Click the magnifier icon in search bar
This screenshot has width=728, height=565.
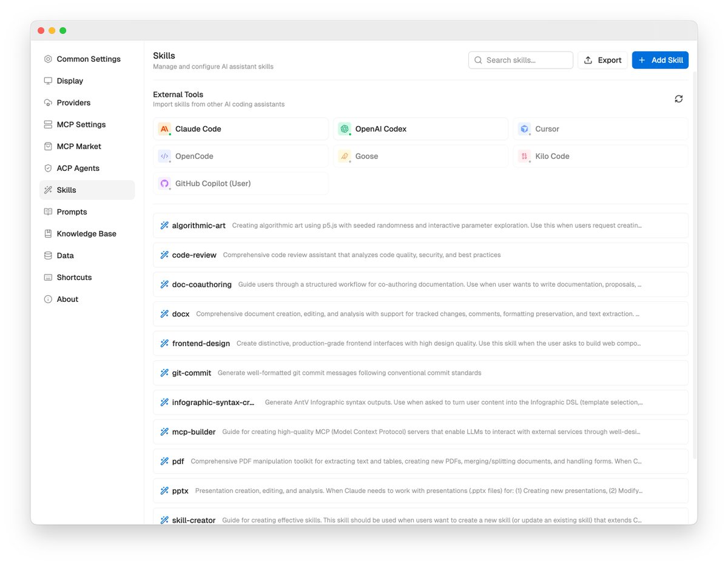point(477,60)
